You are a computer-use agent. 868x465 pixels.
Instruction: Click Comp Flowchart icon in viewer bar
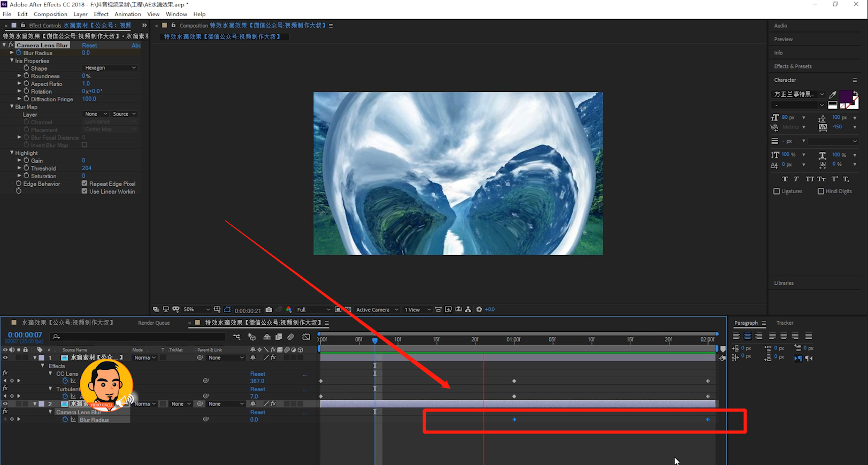click(468, 309)
